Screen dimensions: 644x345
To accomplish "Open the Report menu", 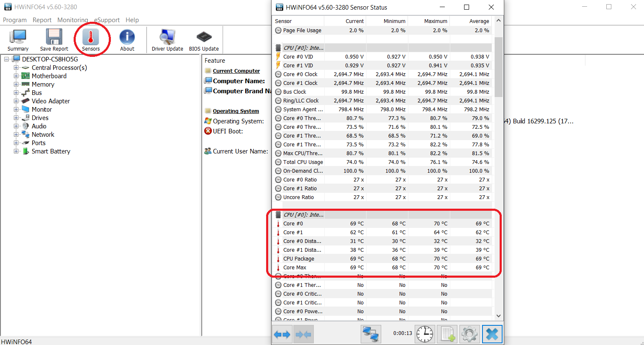I will 42,20.
